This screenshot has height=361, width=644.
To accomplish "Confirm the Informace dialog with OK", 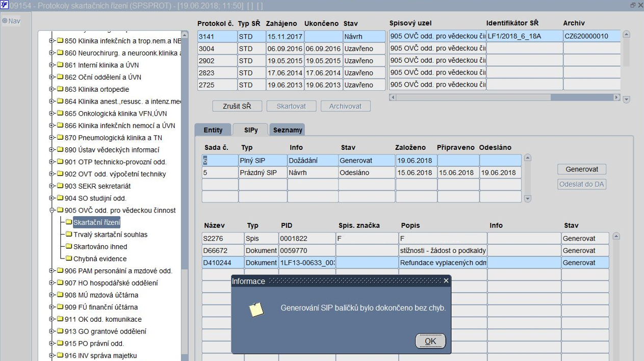I will (430, 341).
